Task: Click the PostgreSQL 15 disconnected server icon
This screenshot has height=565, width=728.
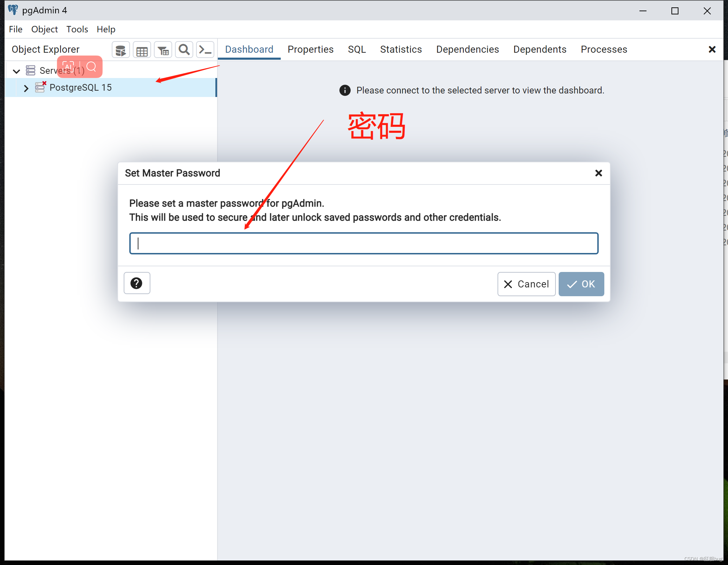Action: click(x=40, y=87)
